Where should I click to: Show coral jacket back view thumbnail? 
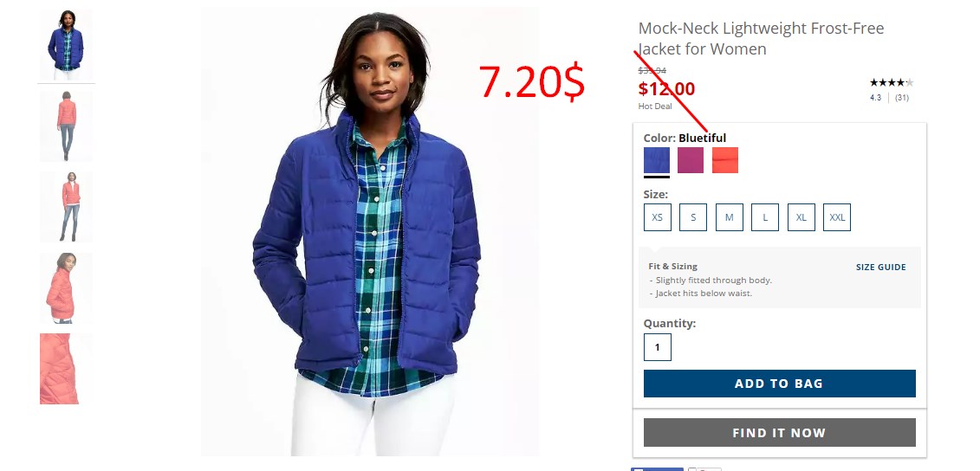pos(66,126)
